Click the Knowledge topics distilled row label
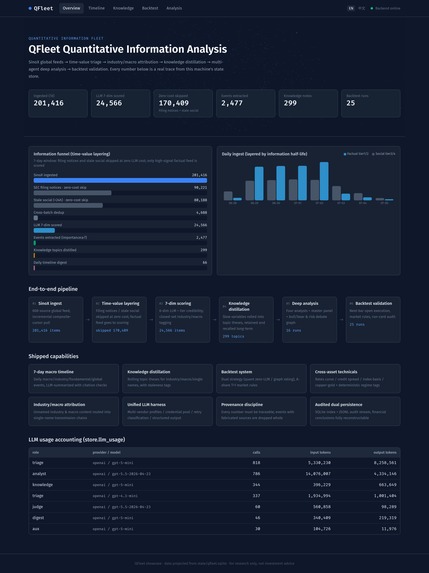Image resolution: width=429 pixels, height=573 pixels. (55, 250)
